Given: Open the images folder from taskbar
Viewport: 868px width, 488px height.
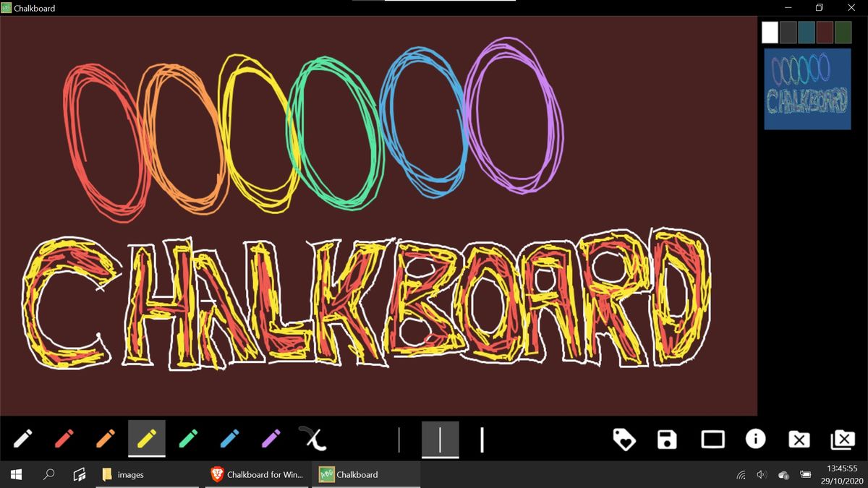Looking at the screenshot, I should click(x=130, y=474).
